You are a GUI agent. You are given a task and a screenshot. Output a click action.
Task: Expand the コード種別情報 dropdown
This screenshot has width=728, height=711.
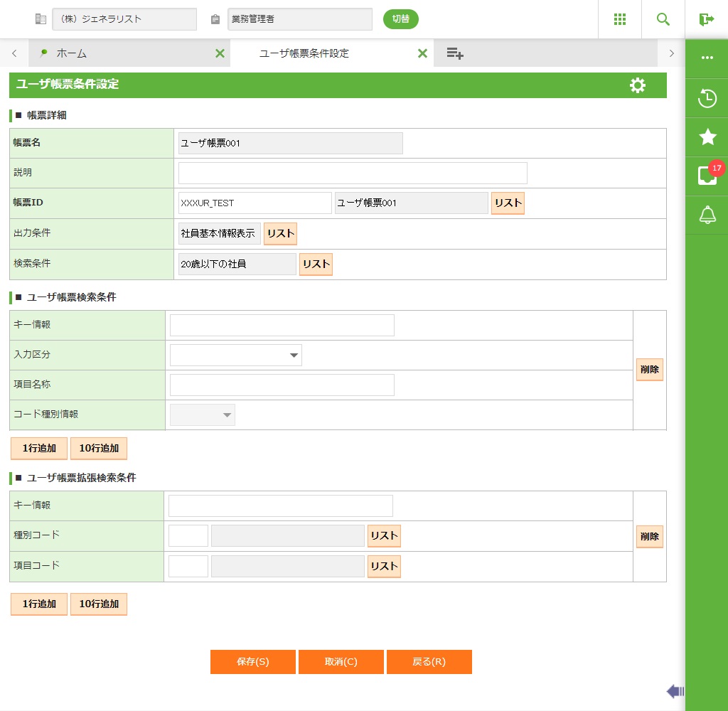click(203, 415)
